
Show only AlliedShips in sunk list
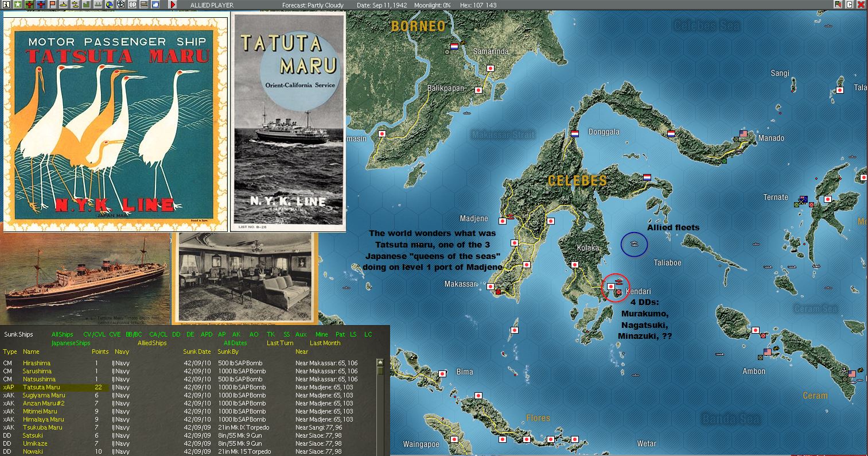[x=152, y=343]
